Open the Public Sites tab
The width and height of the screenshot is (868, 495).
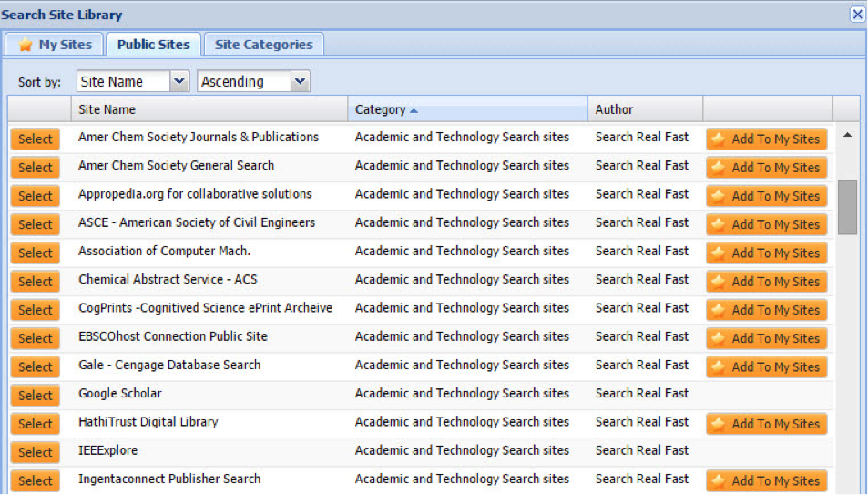click(x=153, y=45)
